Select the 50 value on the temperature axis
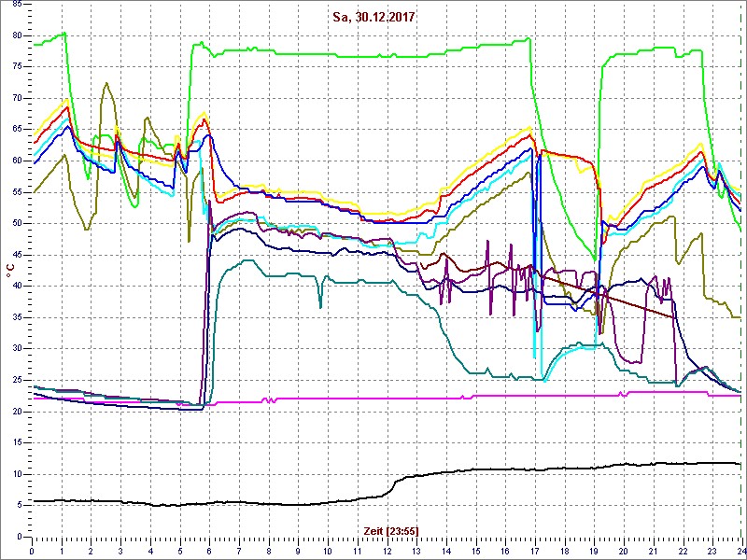The image size is (747, 560). click(x=16, y=224)
